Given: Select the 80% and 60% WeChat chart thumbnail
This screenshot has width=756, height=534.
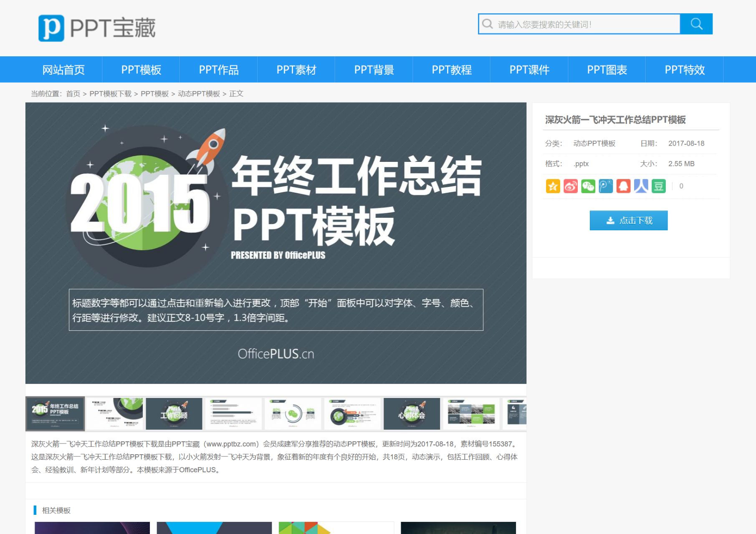Looking at the screenshot, I should (293, 414).
